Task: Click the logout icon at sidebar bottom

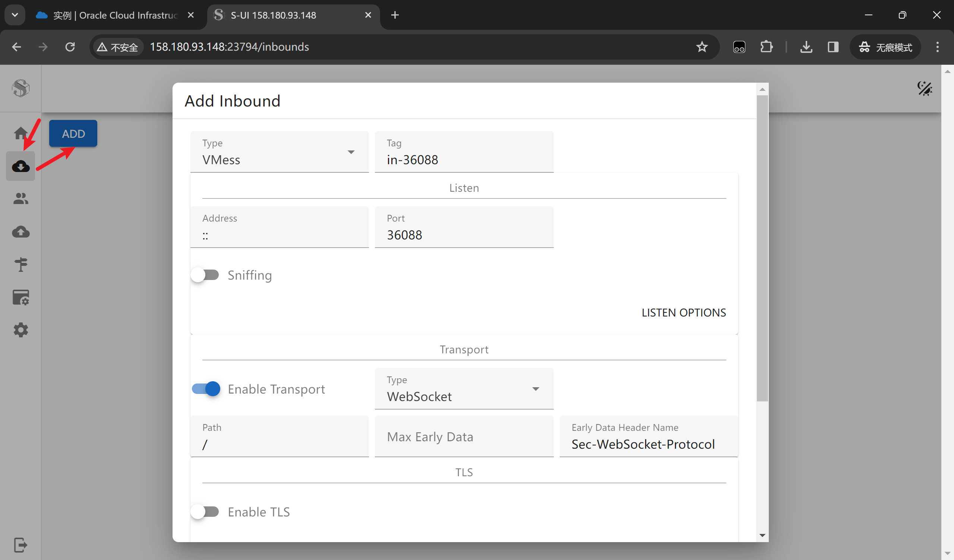Action: (20, 545)
